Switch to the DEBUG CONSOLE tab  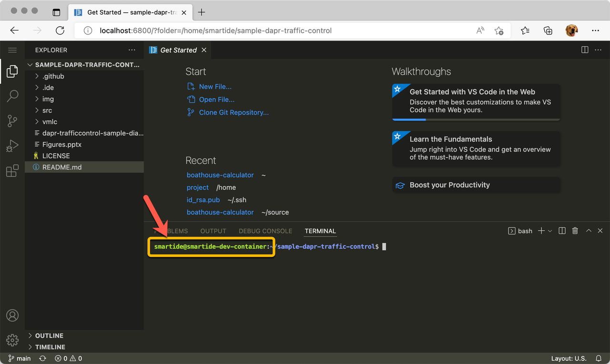point(265,231)
